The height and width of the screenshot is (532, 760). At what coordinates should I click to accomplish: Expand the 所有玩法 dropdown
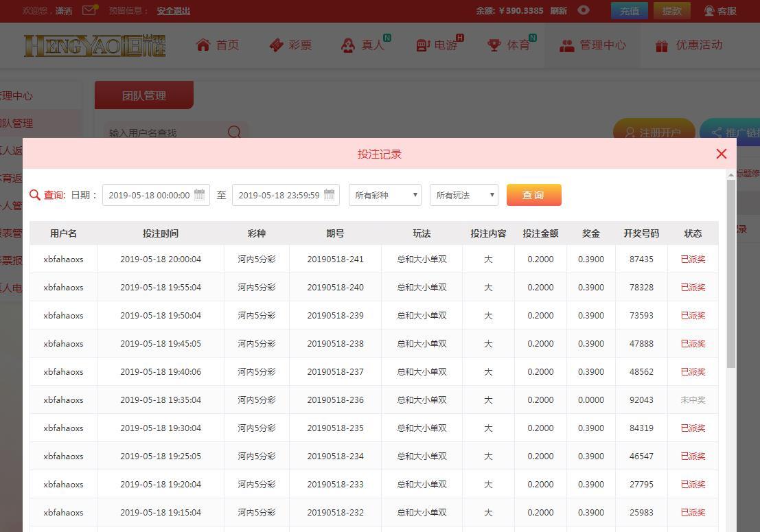(464, 195)
